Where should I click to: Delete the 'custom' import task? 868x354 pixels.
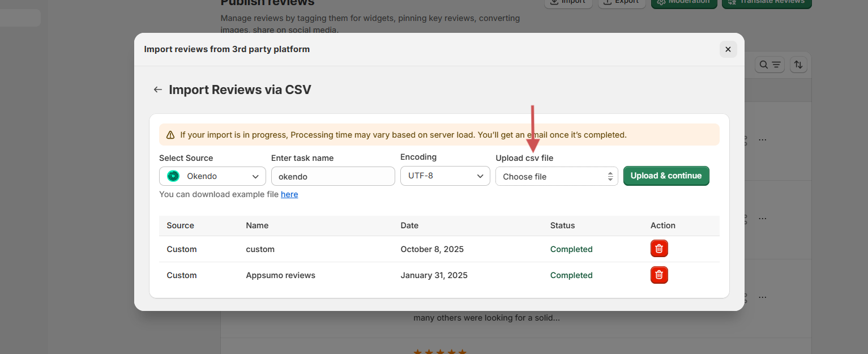[659, 249]
